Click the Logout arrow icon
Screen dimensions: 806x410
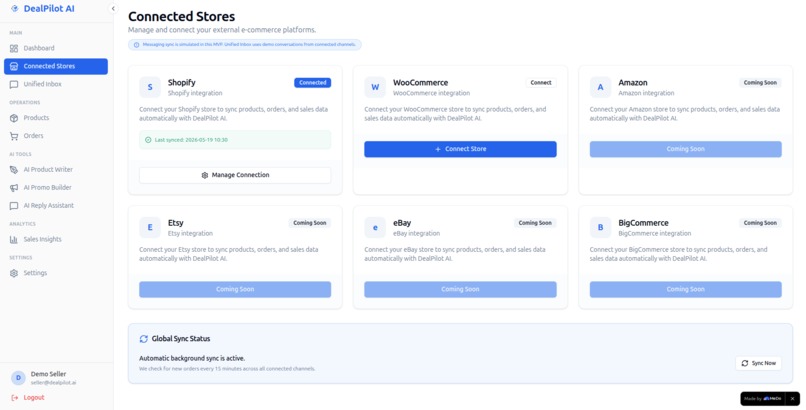click(x=14, y=398)
